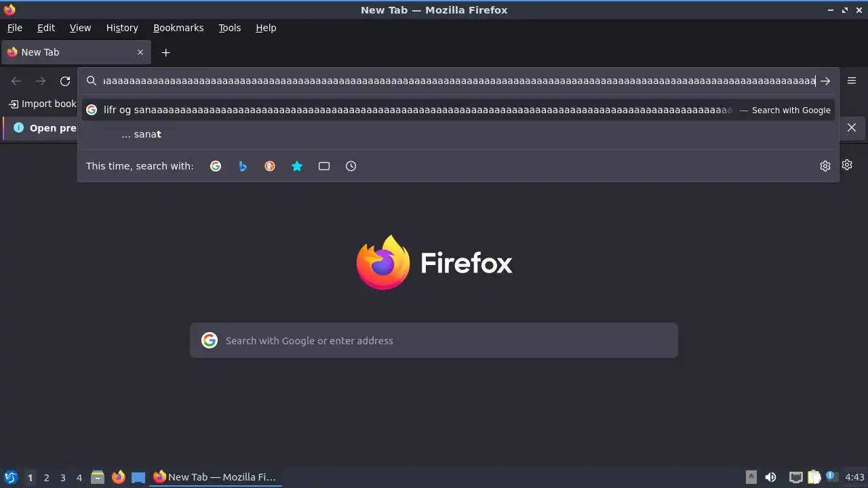Search in Bookmarks star icon
The height and width of the screenshot is (488, 868).
297,166
